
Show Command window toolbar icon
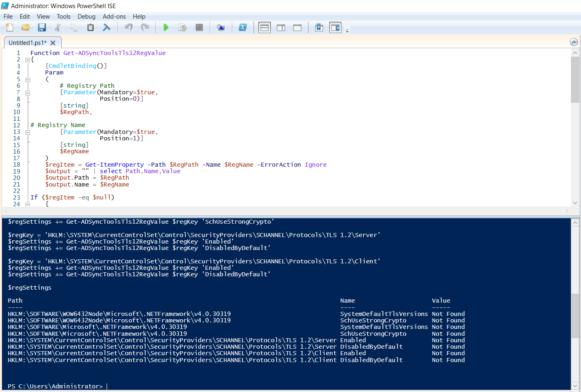pos(319,28)
